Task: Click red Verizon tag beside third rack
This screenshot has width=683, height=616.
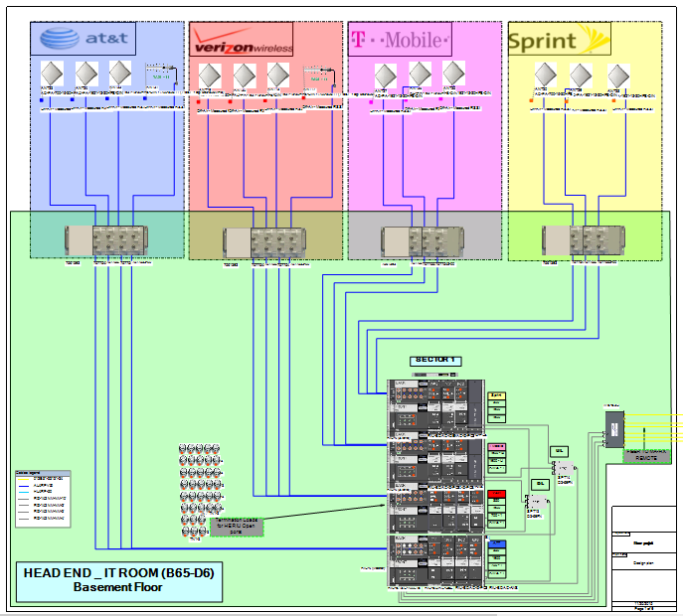Action: tap(496, 494)
